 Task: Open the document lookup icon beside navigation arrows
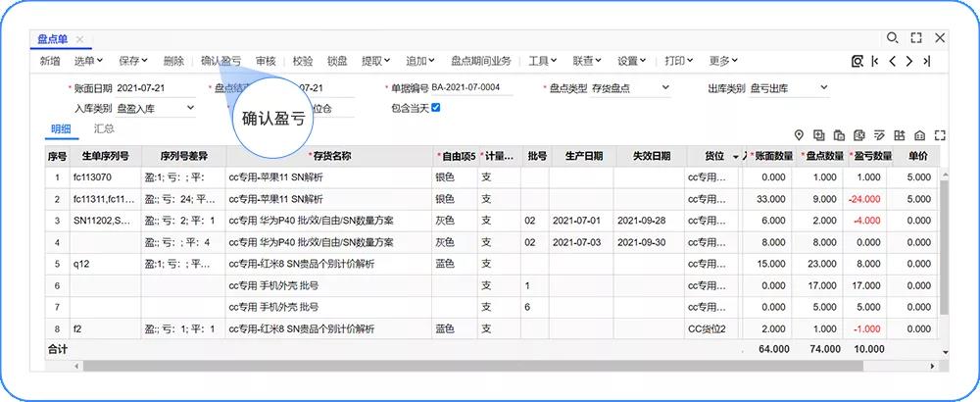pyautogui.click(x=857, y=61)
